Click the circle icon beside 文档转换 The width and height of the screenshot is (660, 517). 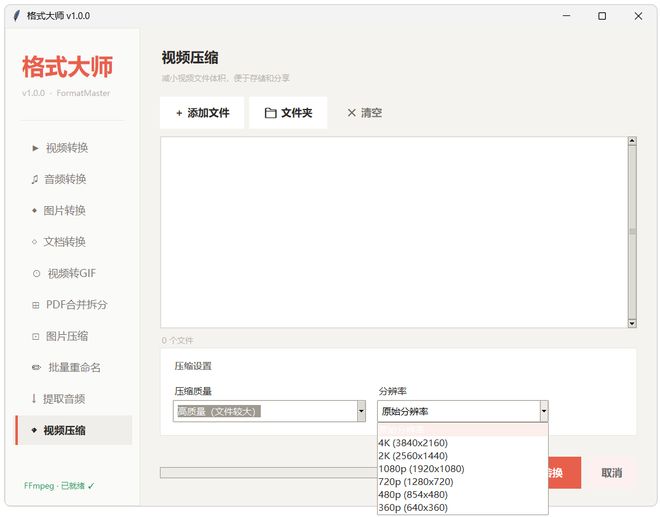click(x=35, y=242)
